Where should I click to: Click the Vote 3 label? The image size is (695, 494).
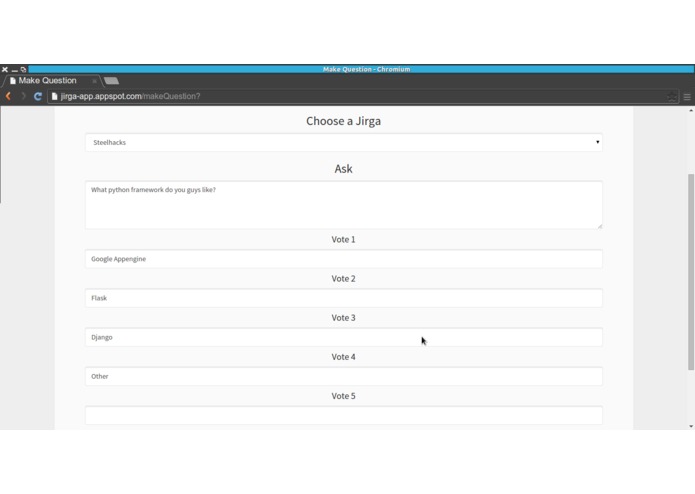[x=344, y=318]
